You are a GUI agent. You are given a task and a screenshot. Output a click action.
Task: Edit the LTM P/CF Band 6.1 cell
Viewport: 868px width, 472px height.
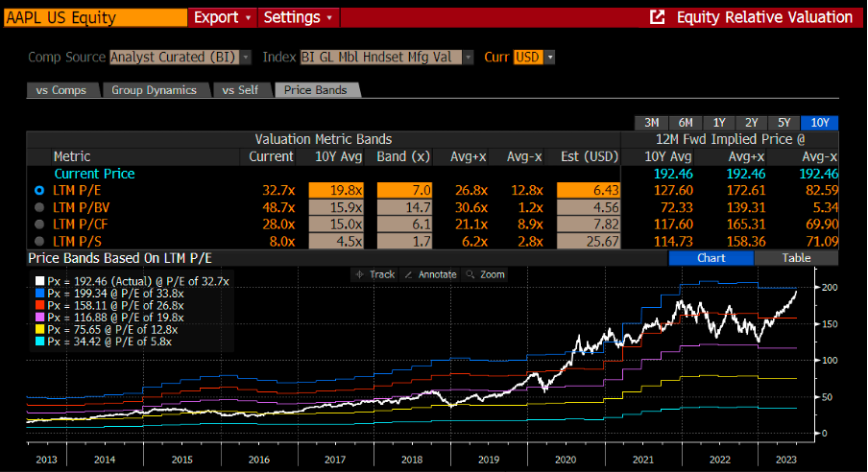coord(404,224)
